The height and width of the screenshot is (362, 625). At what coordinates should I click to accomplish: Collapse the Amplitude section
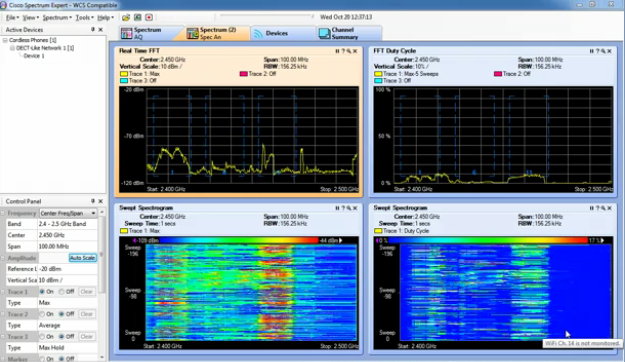tap(3, 258)
